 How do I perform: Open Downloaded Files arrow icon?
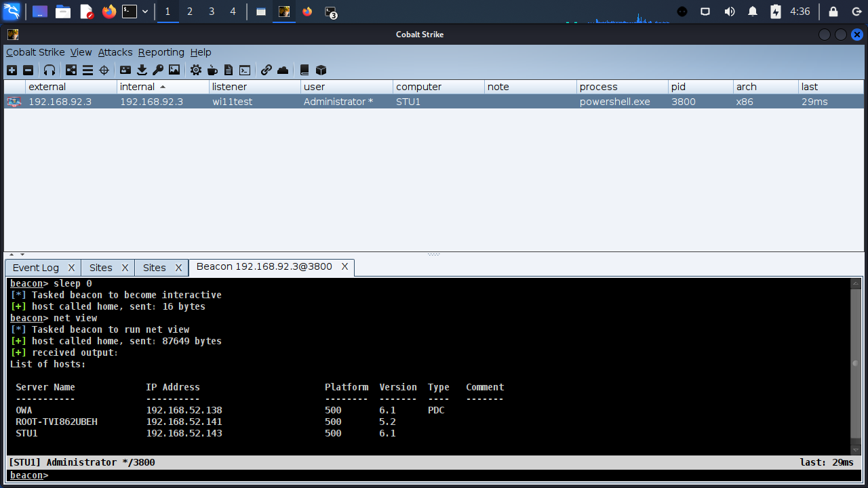[142, 70]
